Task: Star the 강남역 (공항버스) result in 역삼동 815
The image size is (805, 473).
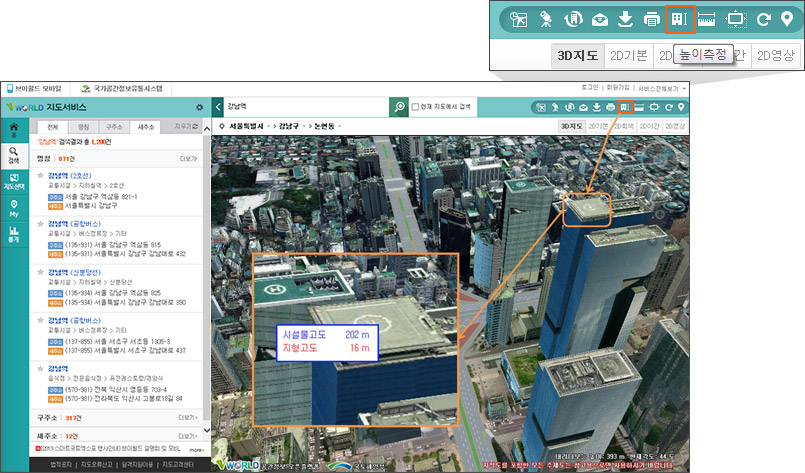Action: 40,224
